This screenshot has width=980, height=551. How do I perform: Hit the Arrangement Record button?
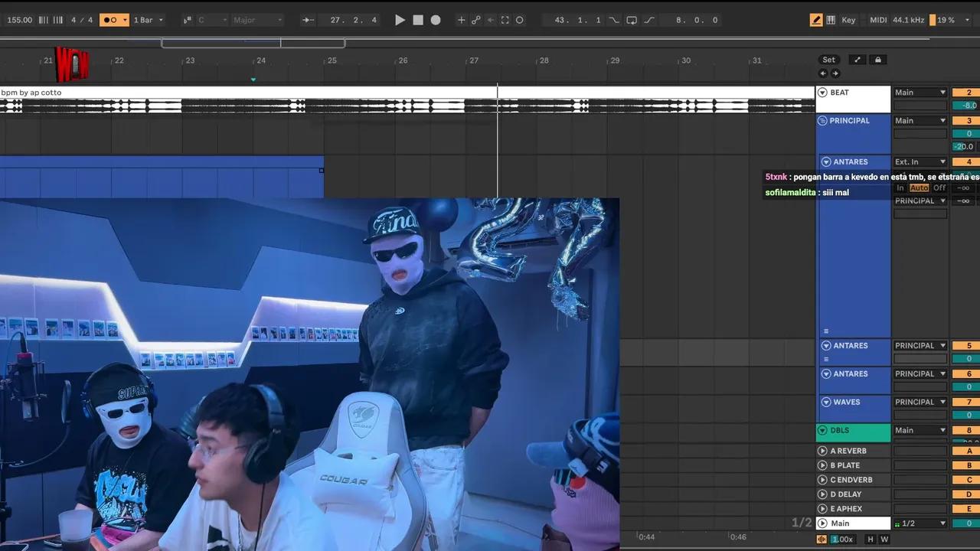pos(436,20)
